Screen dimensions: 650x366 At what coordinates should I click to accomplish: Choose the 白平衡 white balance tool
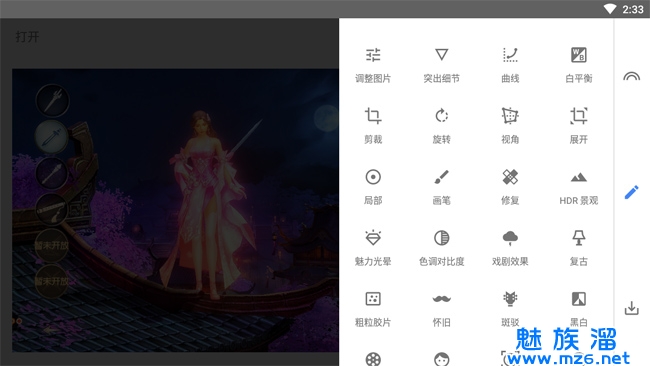click(x=579, y=65)
